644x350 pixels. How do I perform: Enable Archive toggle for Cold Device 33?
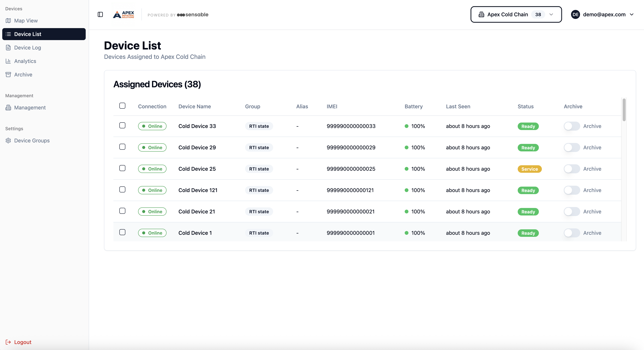tap(572, 126)
